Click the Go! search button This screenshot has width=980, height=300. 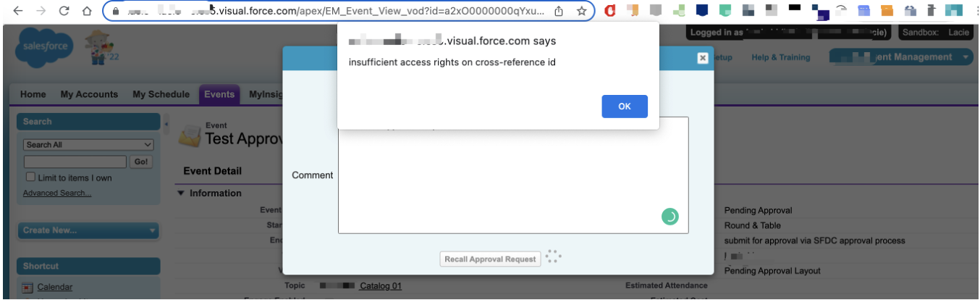140,162
